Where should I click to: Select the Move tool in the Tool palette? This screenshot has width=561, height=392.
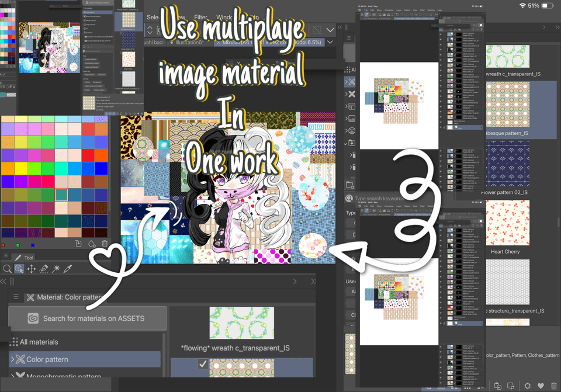click(31, 269)
